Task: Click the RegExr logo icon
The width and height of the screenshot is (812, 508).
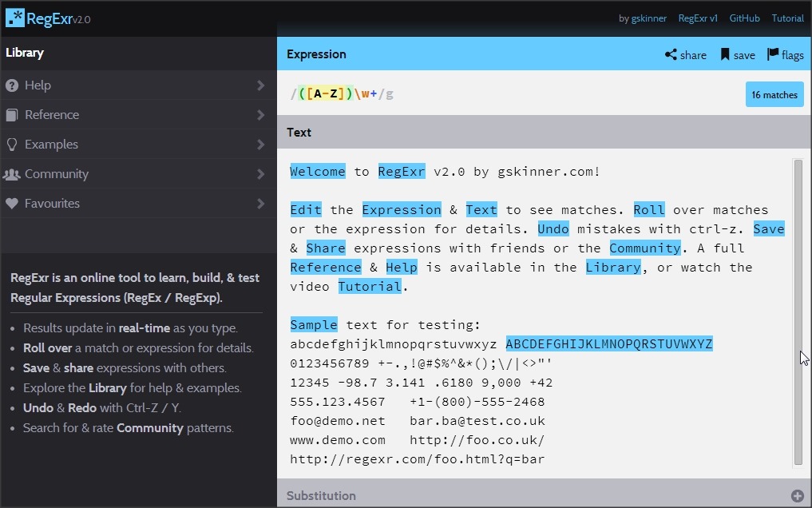Action: coord(15,18)
